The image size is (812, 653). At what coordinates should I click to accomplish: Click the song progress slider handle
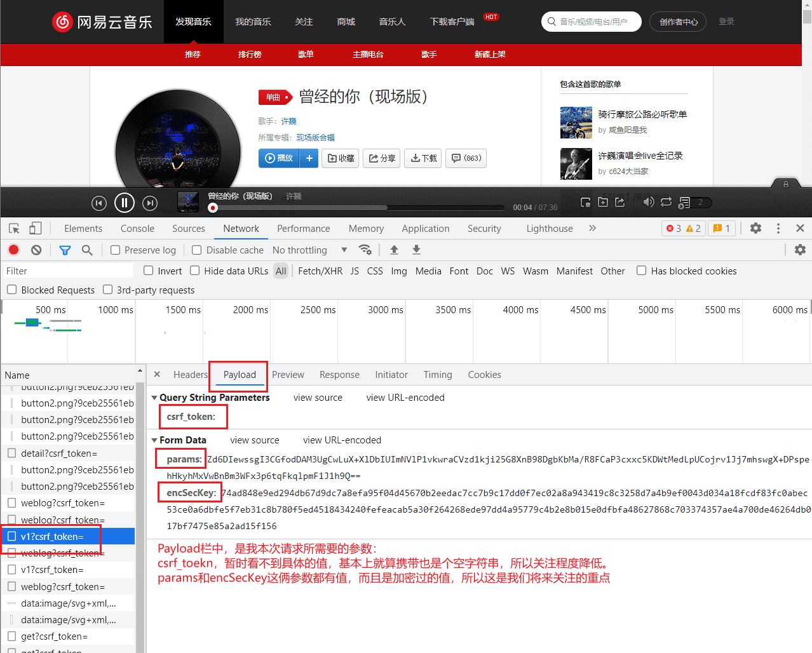pos(213,208)
